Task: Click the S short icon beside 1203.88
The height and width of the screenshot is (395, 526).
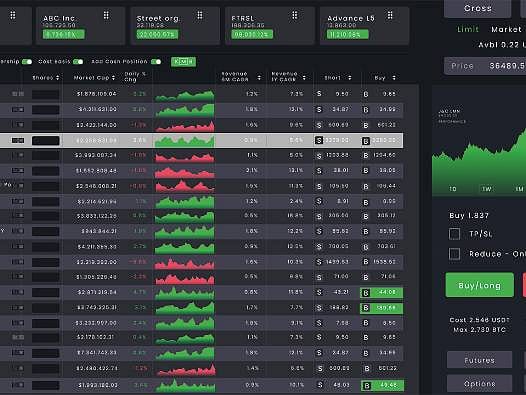Action: [x=319, y=156]
